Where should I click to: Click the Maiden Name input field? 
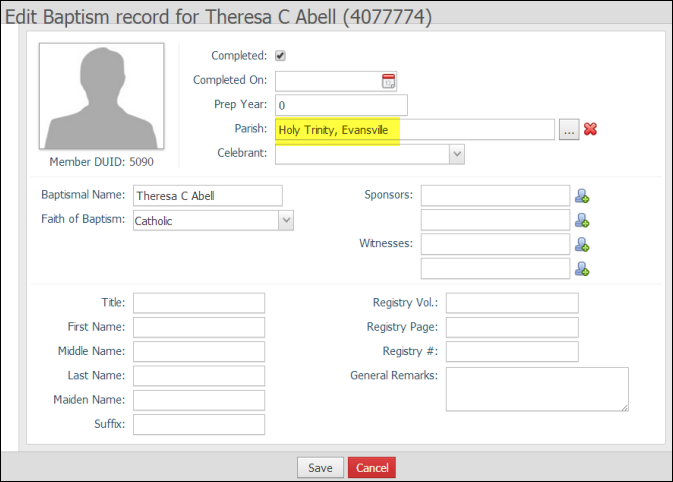pos(198,400)
